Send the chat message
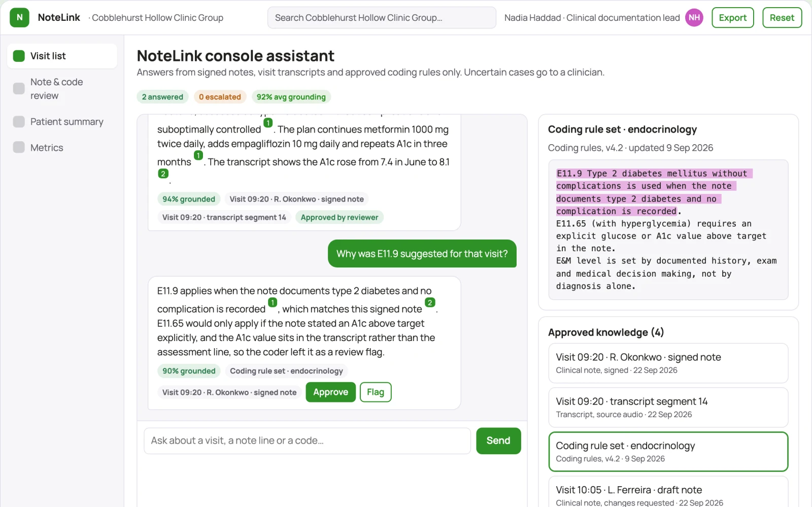Screen dimensions: 812x507 pos(498,441)
